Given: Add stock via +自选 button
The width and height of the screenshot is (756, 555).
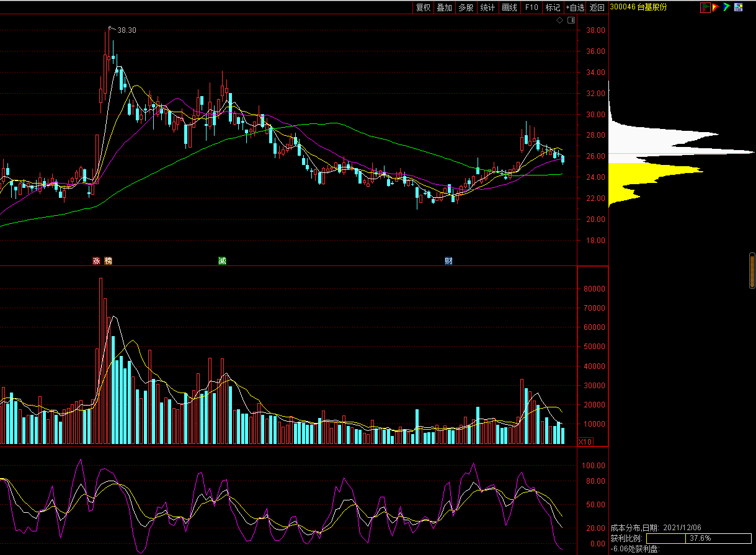Looking at the screenshot, I should (575, 7).
